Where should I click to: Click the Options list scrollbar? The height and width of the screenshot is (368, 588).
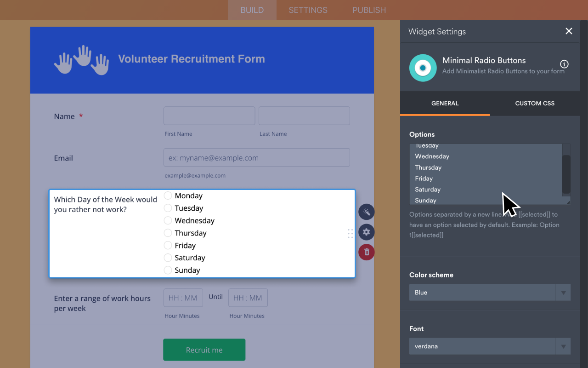565,175
